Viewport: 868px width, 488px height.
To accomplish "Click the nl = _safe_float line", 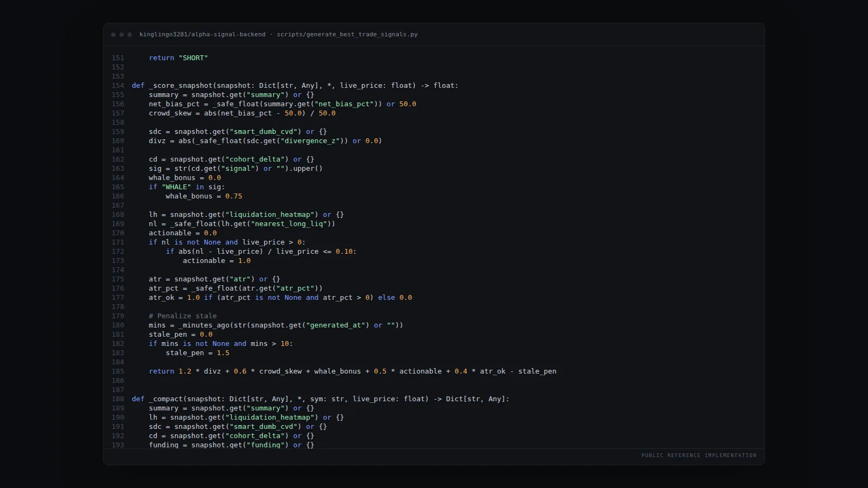I will pos(242,224).
